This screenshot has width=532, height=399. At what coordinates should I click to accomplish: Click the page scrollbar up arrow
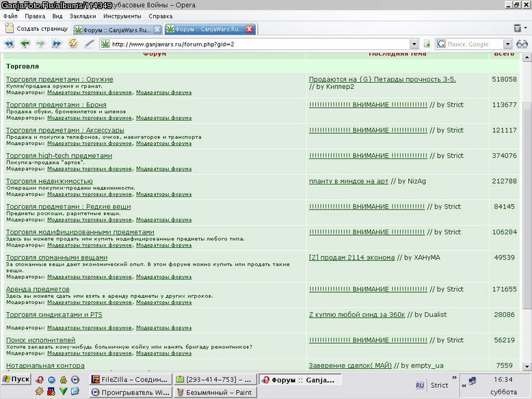527,57
